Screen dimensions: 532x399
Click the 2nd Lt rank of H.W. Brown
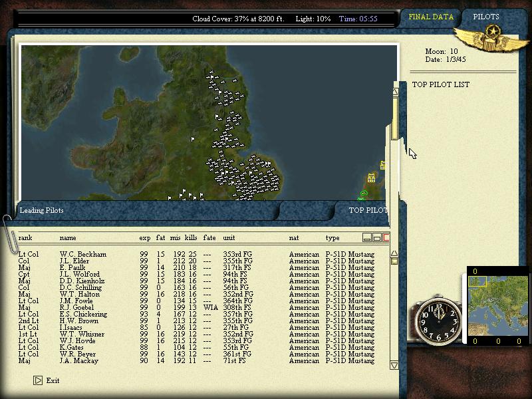[x=29, y=321]
